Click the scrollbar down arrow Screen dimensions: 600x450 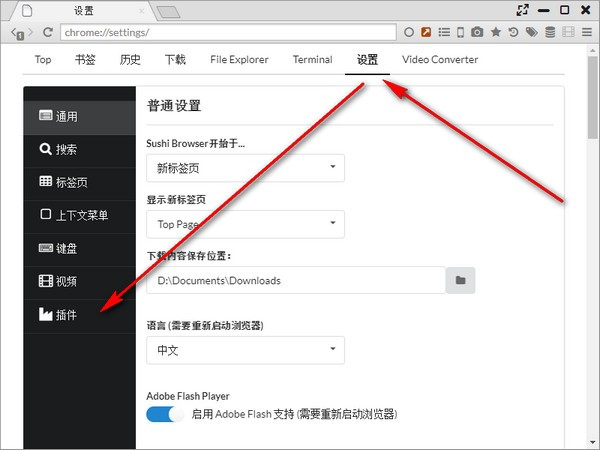pos(593,443)
